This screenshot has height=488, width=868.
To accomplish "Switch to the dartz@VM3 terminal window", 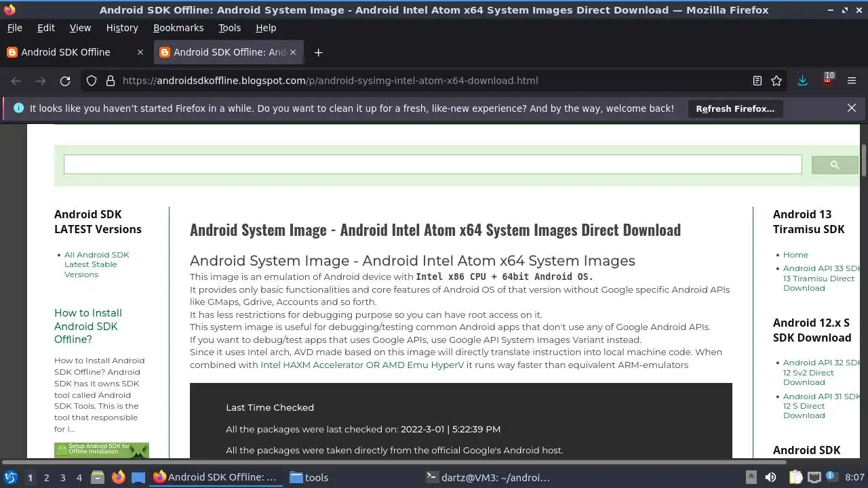I will 488,477.
